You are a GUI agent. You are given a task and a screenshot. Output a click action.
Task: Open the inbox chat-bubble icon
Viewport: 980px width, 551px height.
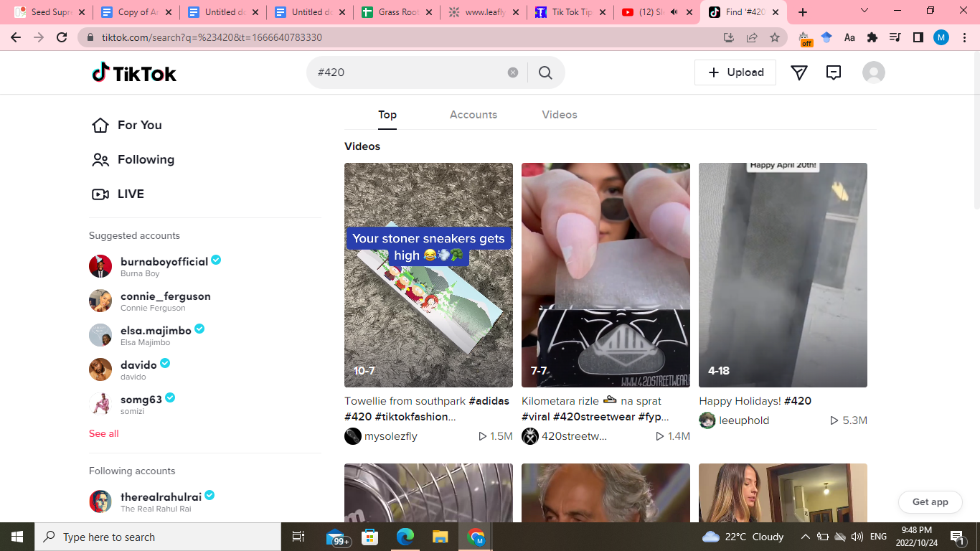click(x=834, y=72)
